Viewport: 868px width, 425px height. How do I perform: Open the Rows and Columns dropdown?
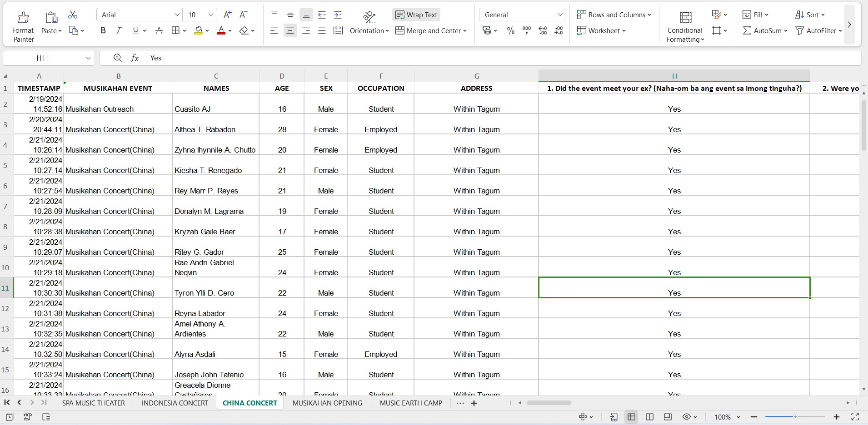[614, 15]
